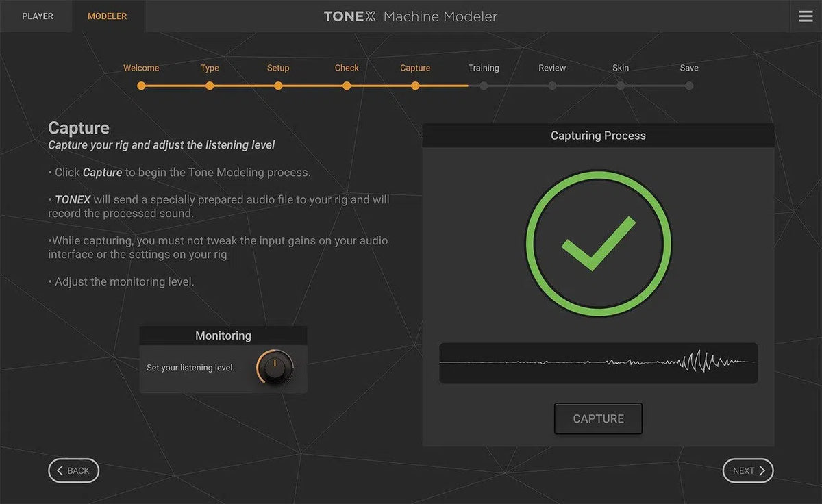Select the Setup step dot

[278, 86]
